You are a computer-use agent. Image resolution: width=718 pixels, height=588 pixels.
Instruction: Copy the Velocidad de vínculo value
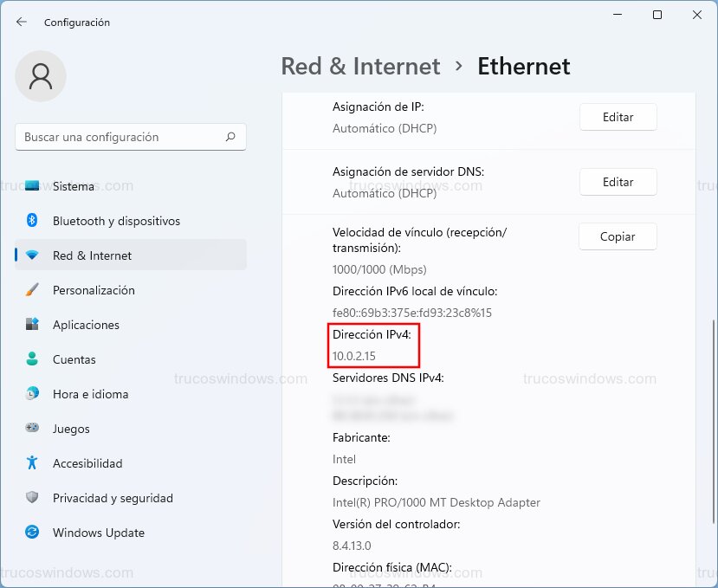click(617, 236)
